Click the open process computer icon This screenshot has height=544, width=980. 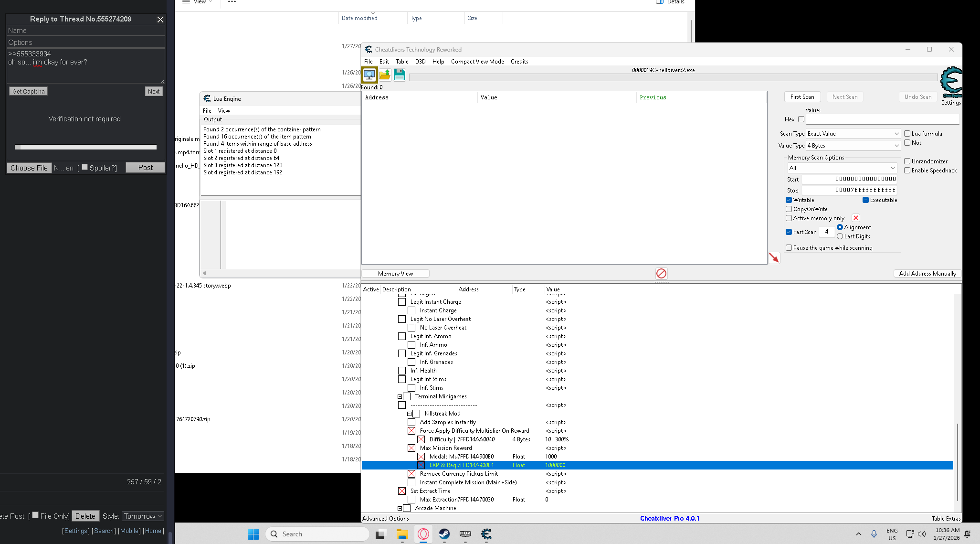(x=369, y=75)
